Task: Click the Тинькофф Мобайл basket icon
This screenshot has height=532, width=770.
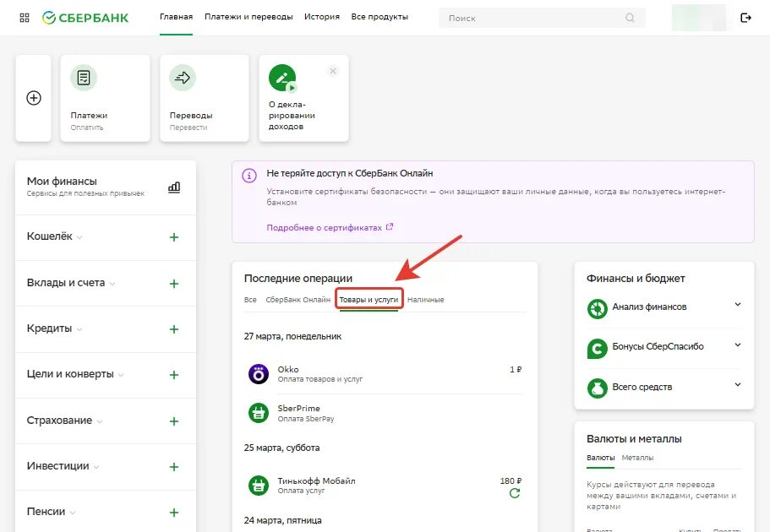Action: point(259,486)
